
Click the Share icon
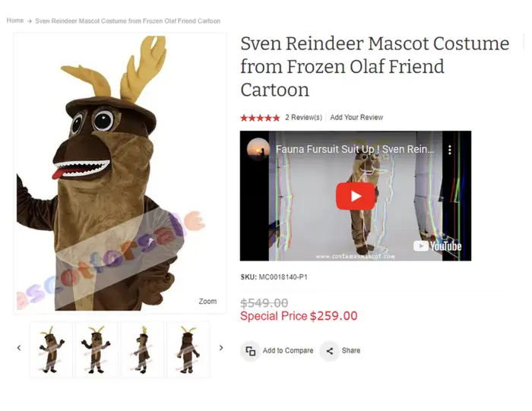329,351
